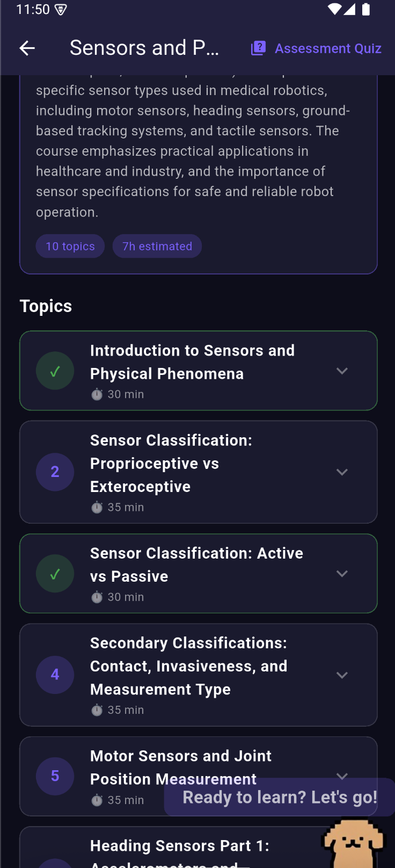Tap the Ready to learn speech bubble

[280, 797]
